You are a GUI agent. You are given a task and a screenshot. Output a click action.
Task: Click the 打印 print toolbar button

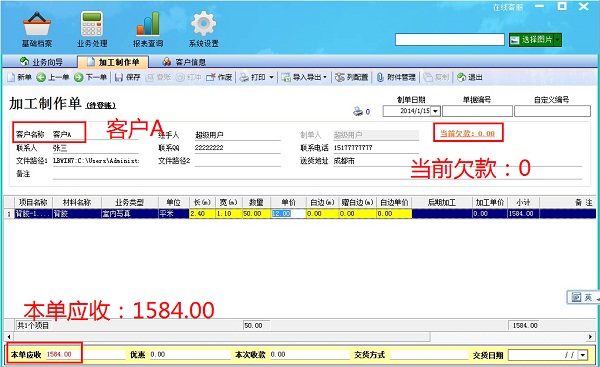tap(253, 77)
